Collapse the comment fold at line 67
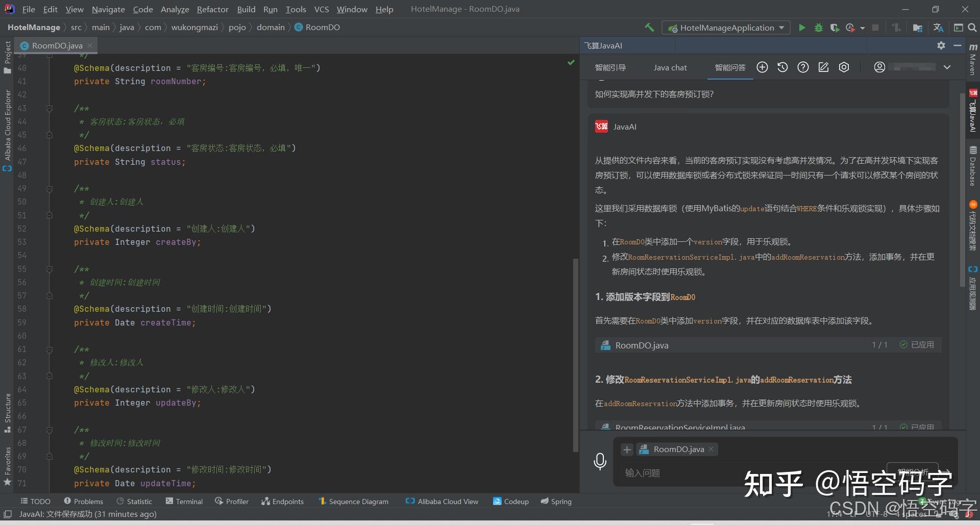 (50, 430)
